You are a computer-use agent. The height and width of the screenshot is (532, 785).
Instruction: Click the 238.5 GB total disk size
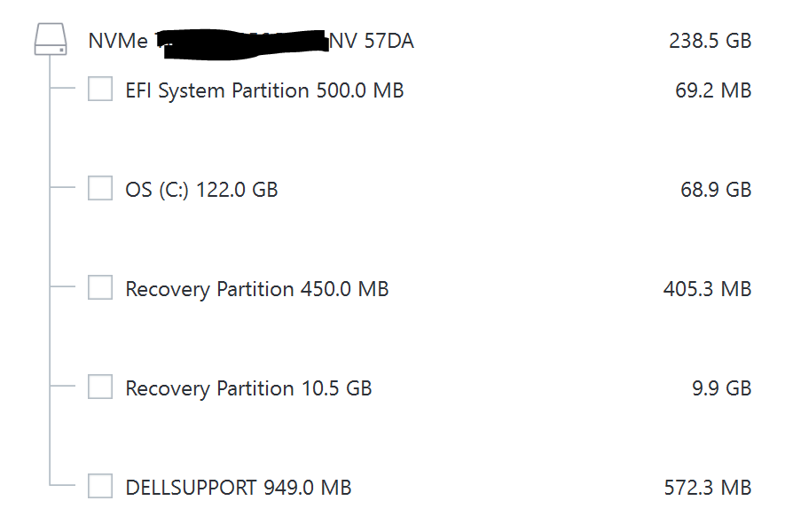tap(710, 41)
